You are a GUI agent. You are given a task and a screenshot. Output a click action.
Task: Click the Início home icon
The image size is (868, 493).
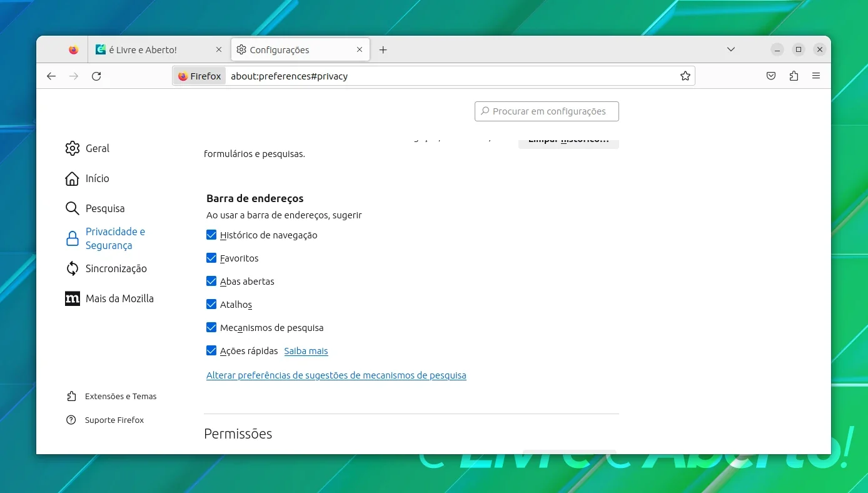tap(73, 178)
